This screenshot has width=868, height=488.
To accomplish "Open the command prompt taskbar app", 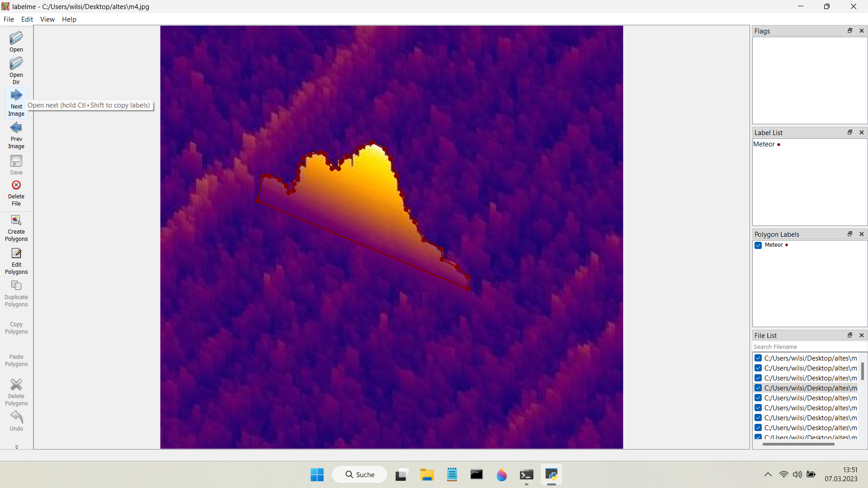I will coord(527,475).
